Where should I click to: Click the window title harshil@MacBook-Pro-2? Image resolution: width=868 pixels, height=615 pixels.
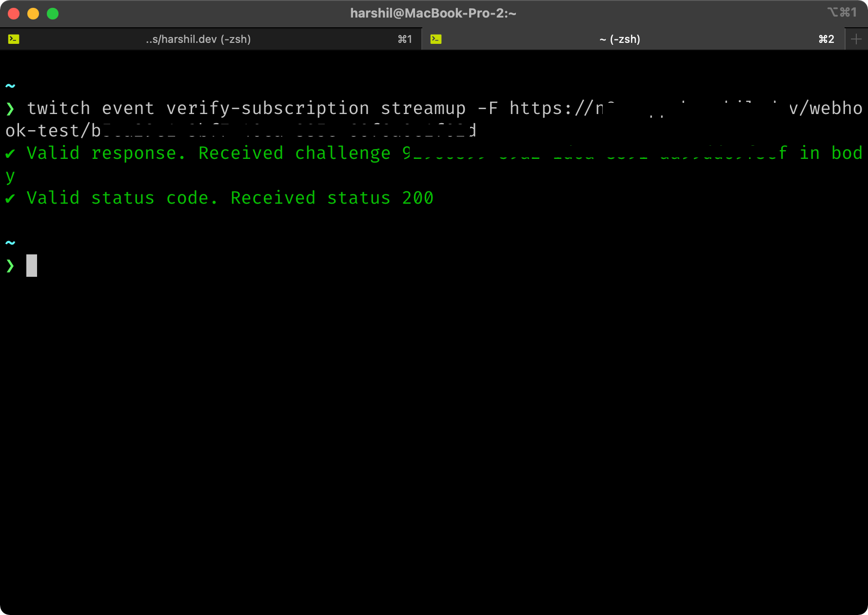pos(433,13)
